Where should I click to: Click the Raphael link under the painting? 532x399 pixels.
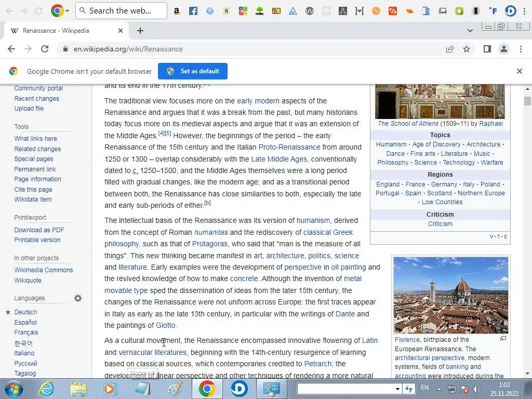pos(491,124)
